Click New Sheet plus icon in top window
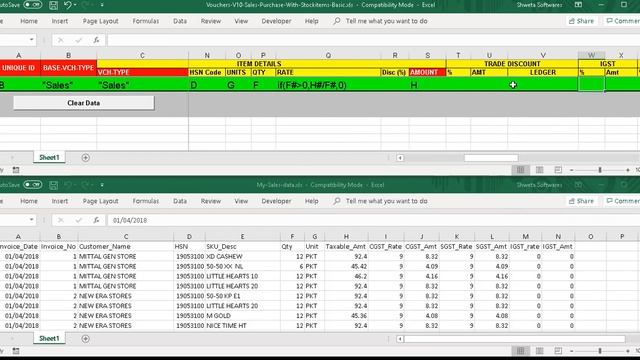Screen dimensions: 640x360 (x=85, y=158)
